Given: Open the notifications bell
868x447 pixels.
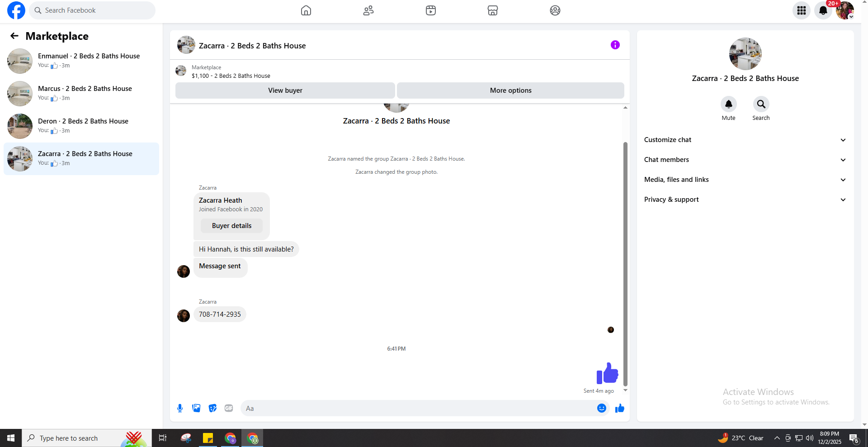Looking at the screenshot, I should pyautogui.click(x=823, y=10).
